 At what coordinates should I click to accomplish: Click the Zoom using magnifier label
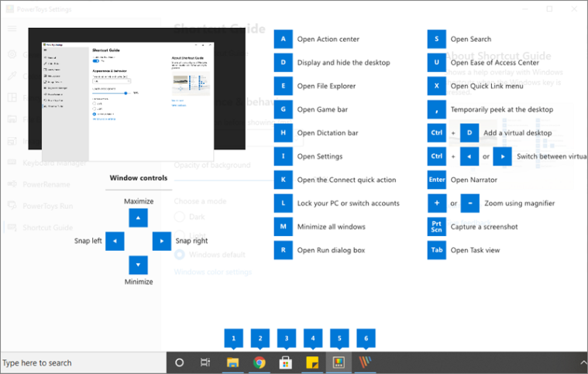click(x=519, y=203)
